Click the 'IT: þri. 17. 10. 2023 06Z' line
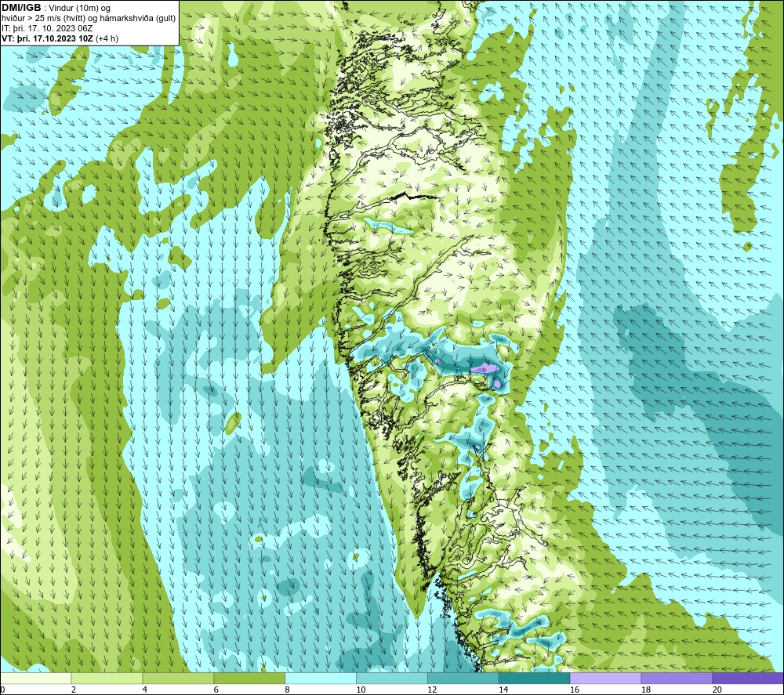 pos(48,28)
